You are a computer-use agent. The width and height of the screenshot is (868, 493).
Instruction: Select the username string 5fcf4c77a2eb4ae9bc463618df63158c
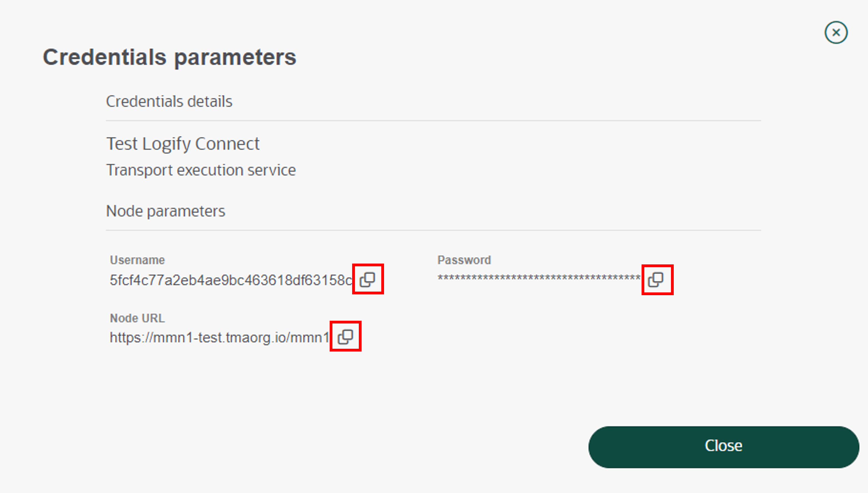231,280
